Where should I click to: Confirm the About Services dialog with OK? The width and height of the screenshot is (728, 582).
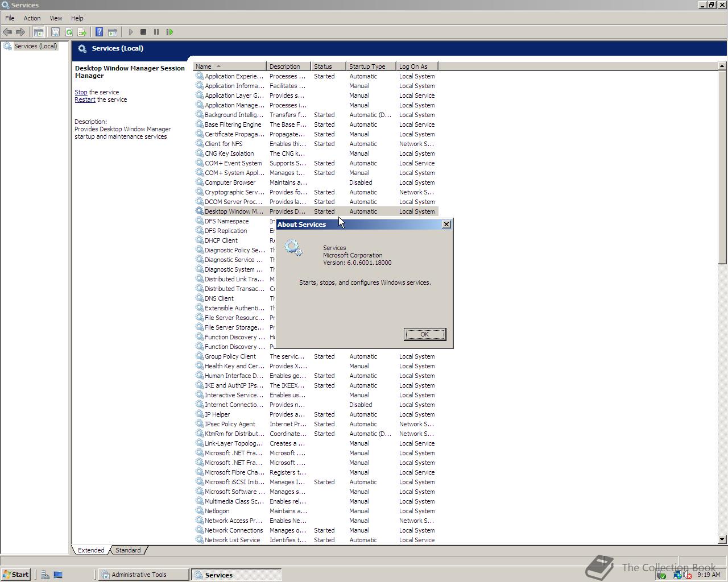(424, 334)
